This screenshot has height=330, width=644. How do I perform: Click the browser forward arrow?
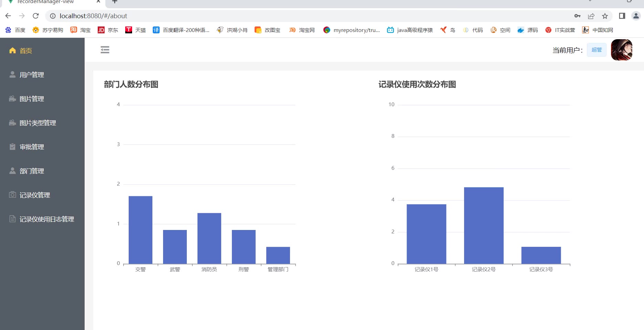click(22, 16)
